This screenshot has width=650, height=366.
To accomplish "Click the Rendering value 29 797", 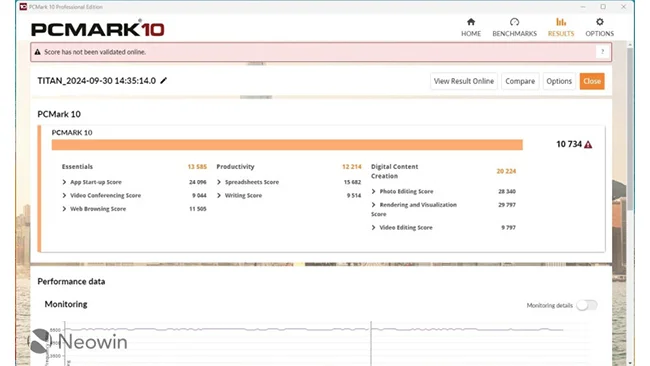I will tap(507, 205).
